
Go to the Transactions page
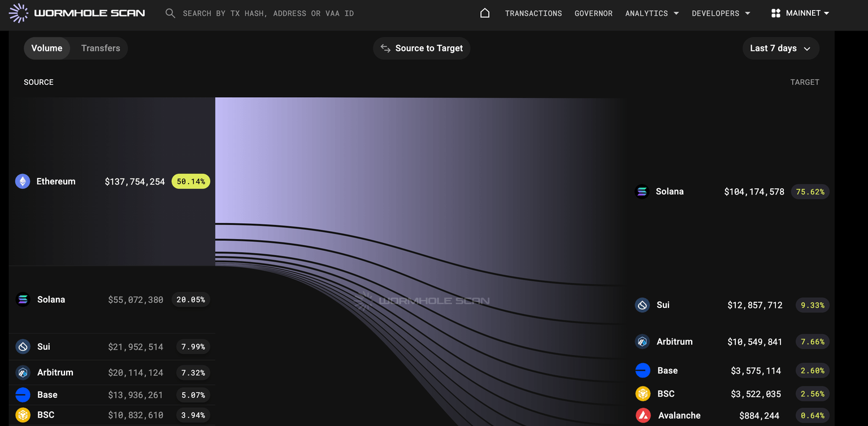pyautogui.click(x=533, y=13)
